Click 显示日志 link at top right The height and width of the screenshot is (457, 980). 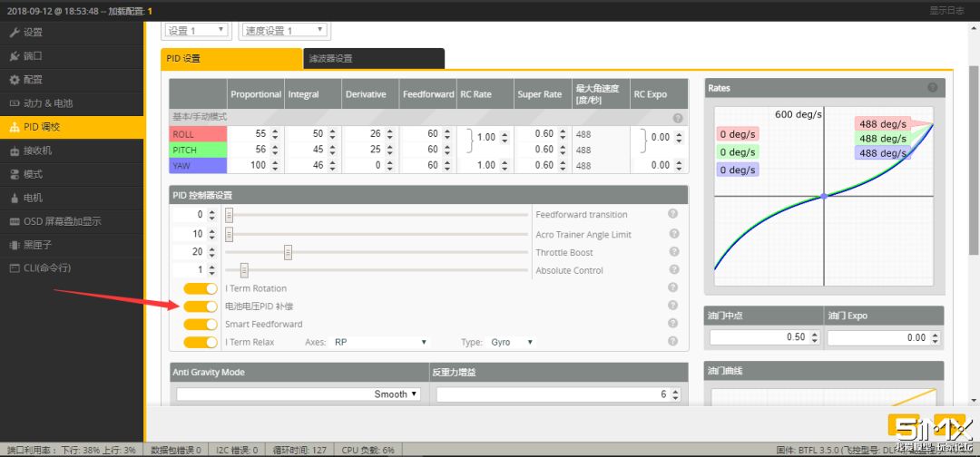tap(946, 10)
